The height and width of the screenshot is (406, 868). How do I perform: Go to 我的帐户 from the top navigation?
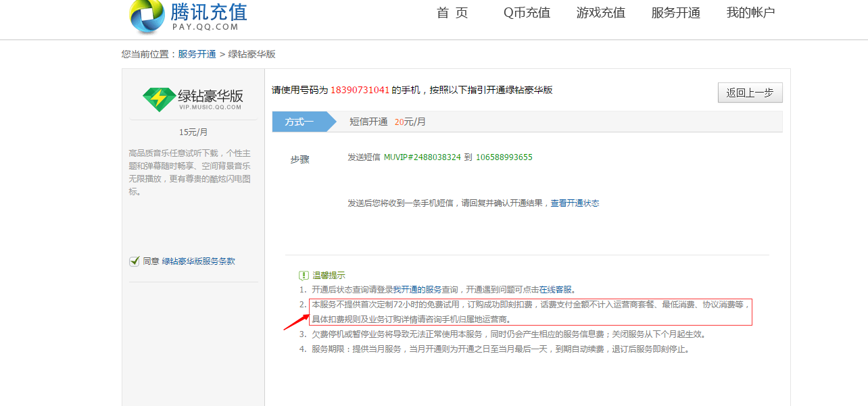click(x=750, y=12)
